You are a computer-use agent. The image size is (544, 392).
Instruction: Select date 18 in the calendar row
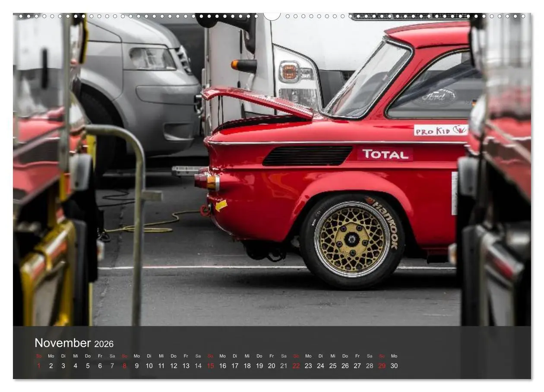pos(247,366)
